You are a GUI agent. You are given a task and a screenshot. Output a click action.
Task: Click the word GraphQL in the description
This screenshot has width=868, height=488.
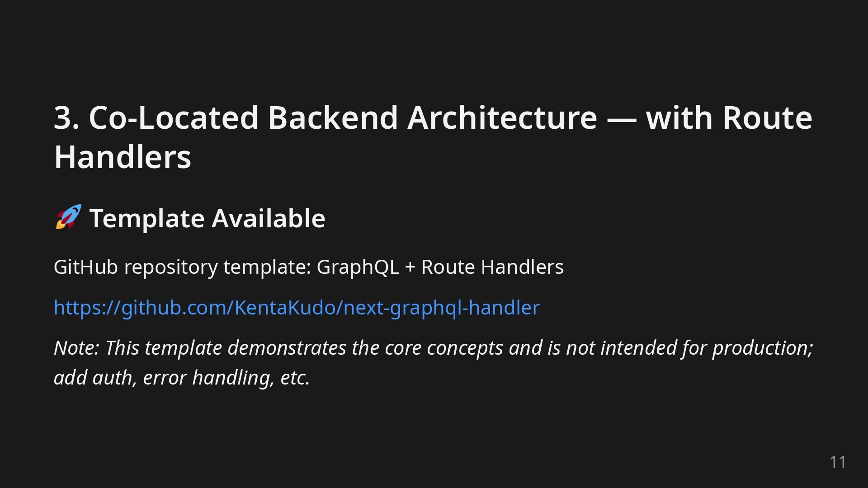358,267
